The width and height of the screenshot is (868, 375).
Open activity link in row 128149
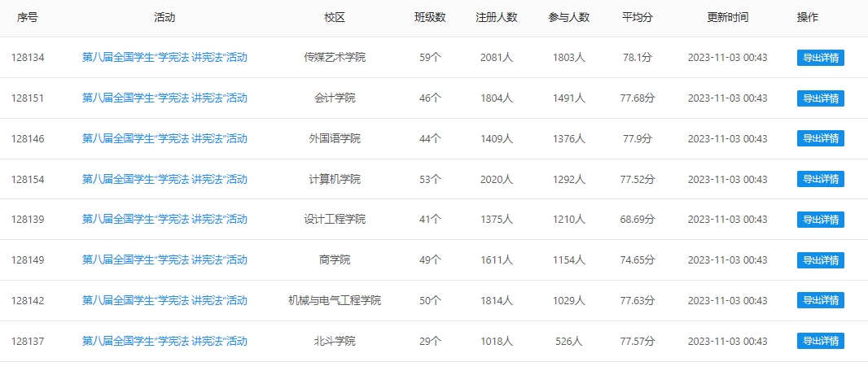pyautogui.click(x=164, y=260)
